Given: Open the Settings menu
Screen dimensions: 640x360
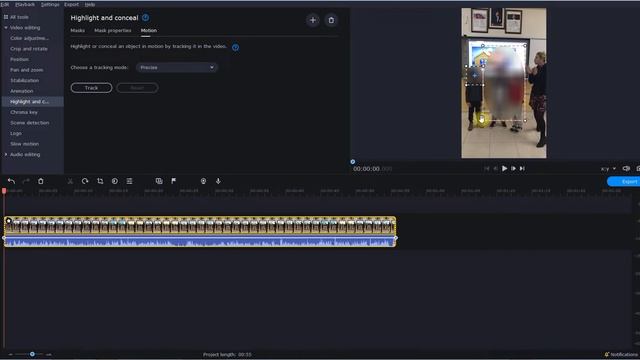Looking at the screenshot, I should point(50,4).
